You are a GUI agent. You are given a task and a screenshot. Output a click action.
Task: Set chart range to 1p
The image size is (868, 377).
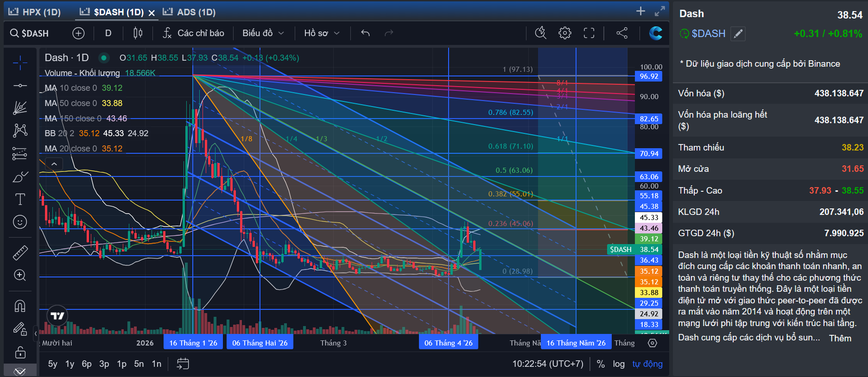point(122,364)
